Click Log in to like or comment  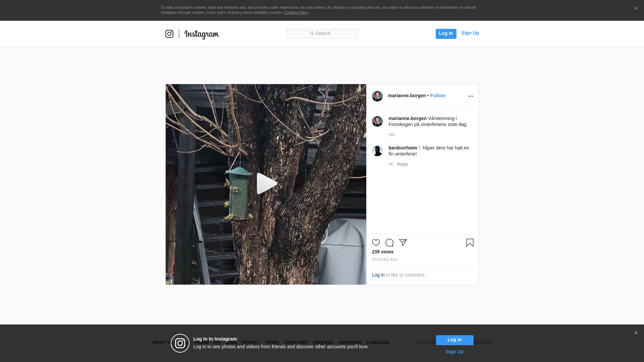tap(378, 275)
